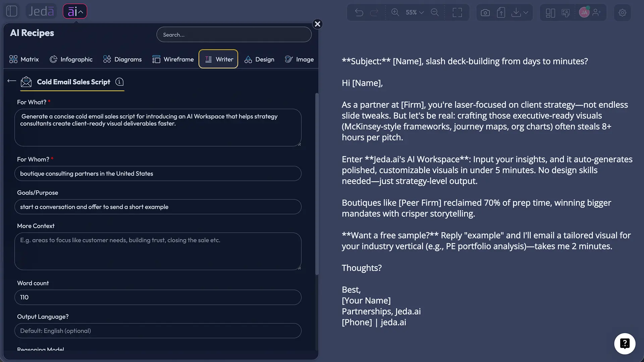Open settings gear

tap(623, 13)
